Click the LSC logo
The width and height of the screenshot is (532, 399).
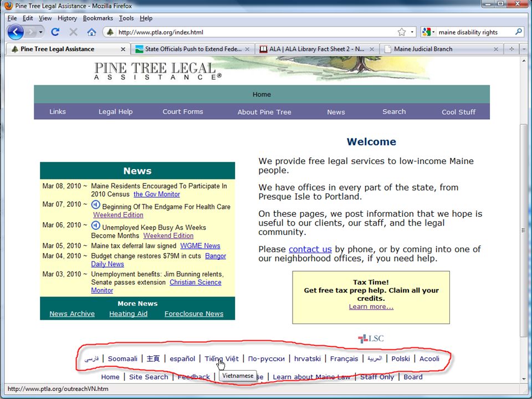[x=371, y=338]
